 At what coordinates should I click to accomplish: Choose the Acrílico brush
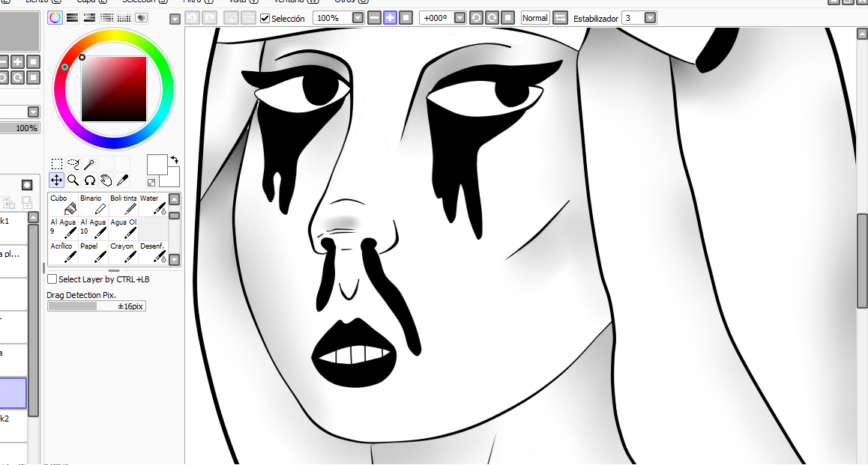[x=64, y=252]
